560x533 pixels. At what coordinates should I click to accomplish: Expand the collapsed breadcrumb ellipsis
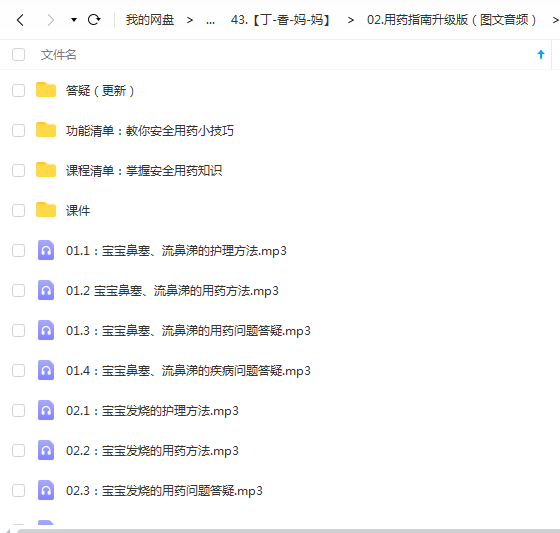(x=210, y=20)
